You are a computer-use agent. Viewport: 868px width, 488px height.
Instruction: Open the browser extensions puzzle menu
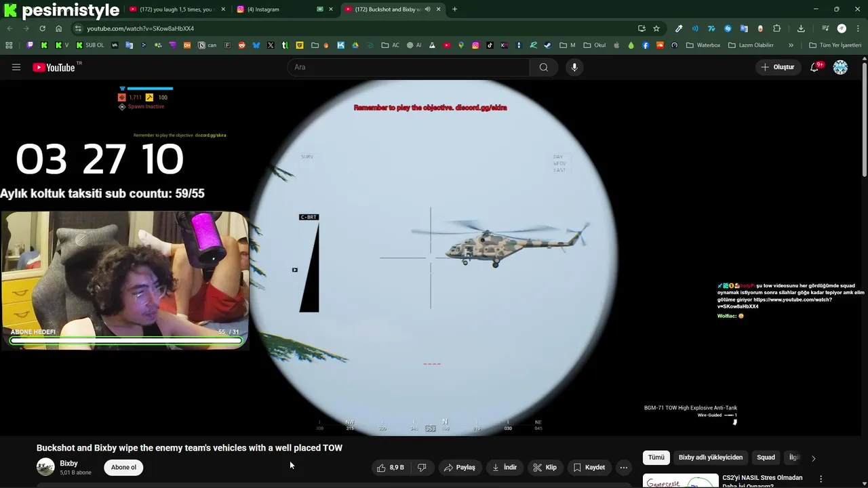pyautogui.click(x=777, y=28)
